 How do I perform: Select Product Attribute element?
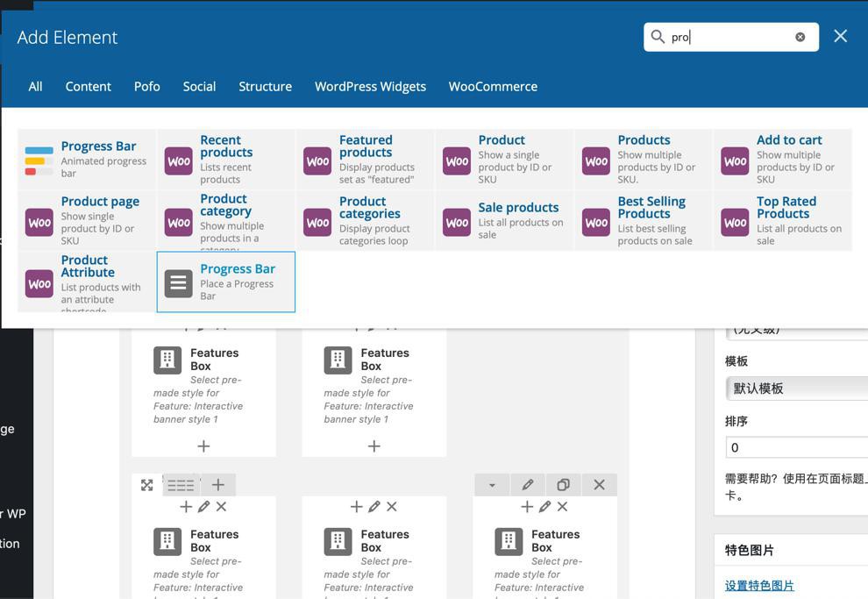88,282
